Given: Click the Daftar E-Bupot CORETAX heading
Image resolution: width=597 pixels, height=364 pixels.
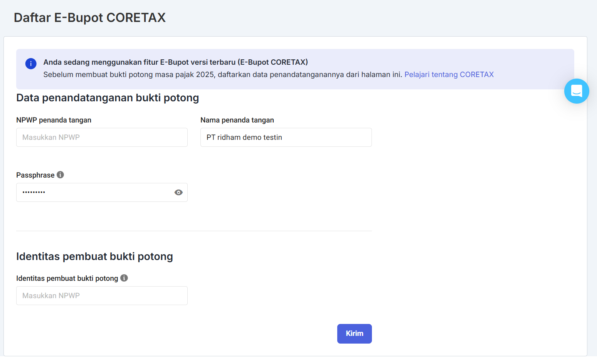Looking at the screenshot, I should 90,18.
